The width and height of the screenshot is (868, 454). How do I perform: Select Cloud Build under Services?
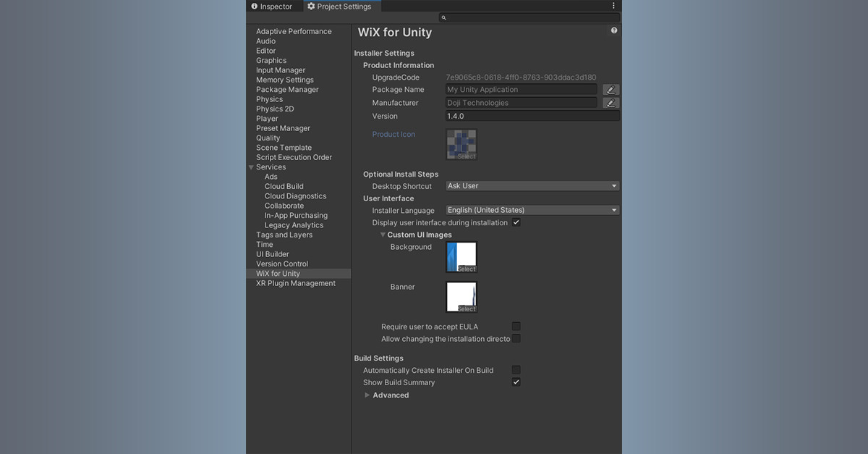(x=284, y=186)
